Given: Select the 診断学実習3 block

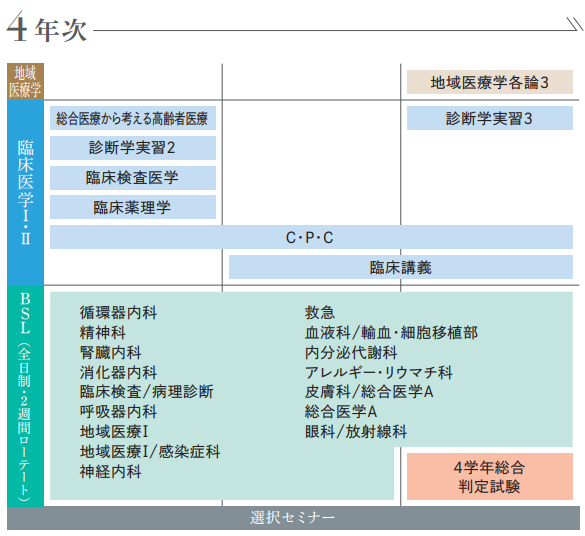Looking at the screenshot, I should (489, 118).
